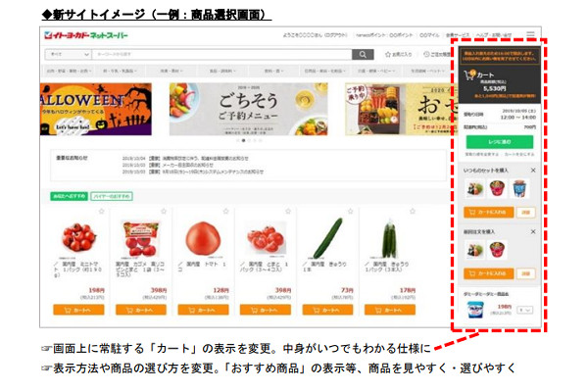588x392 pixels.
Task: Change quantity dropdown for cart yogurt item
Action: click(x=524, y=310)
